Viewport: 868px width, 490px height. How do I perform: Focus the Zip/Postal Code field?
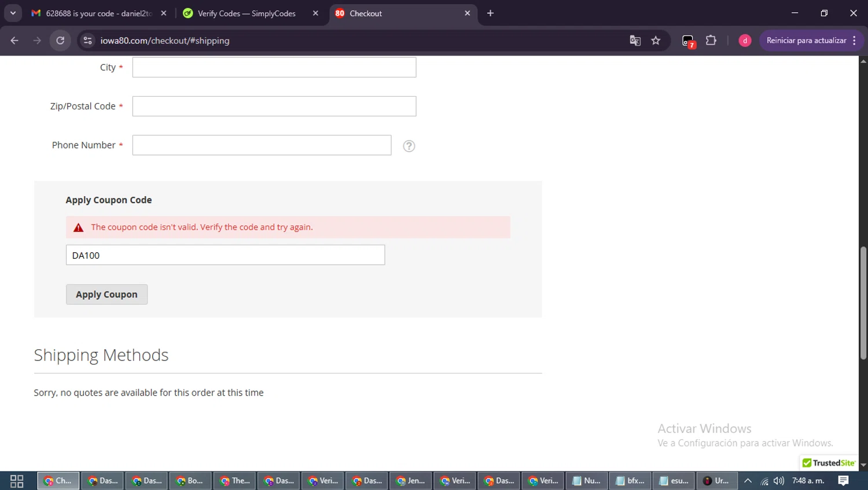pos(274,106)
